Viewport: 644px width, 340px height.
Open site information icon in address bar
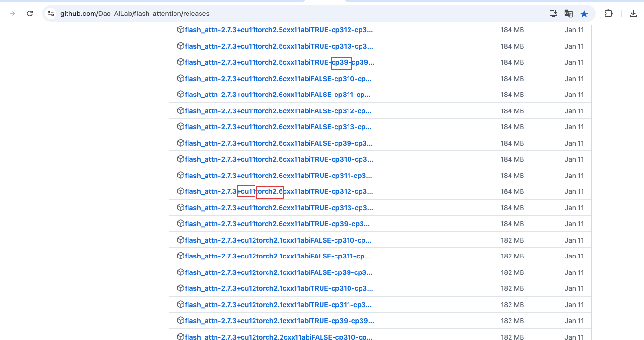click(x=51, y=14)
